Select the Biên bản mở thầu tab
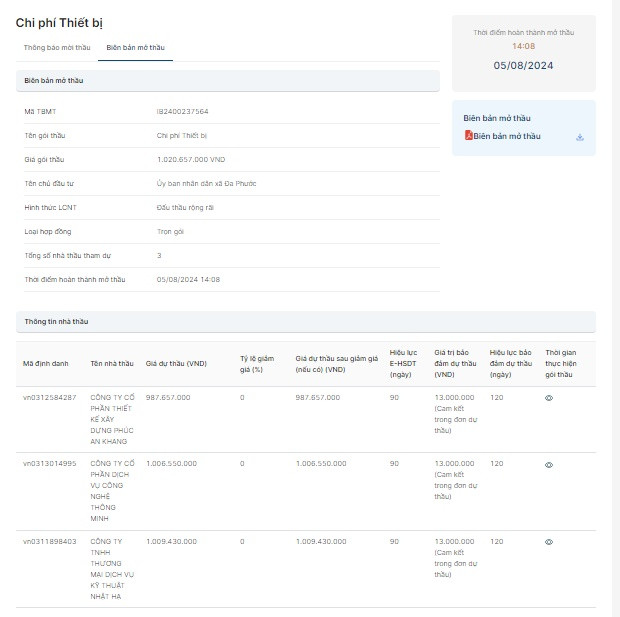620x617 pixels. pyautogui.click(x=135, y=48)
